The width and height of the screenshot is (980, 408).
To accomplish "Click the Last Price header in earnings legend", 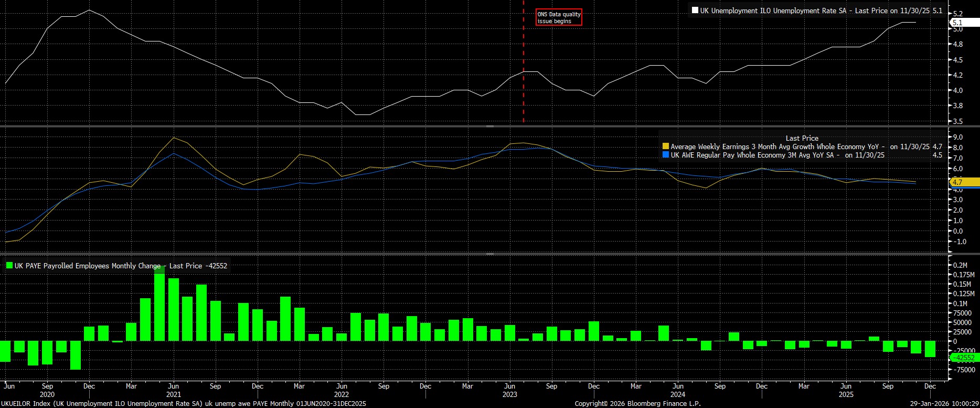I will pos(802,138).
